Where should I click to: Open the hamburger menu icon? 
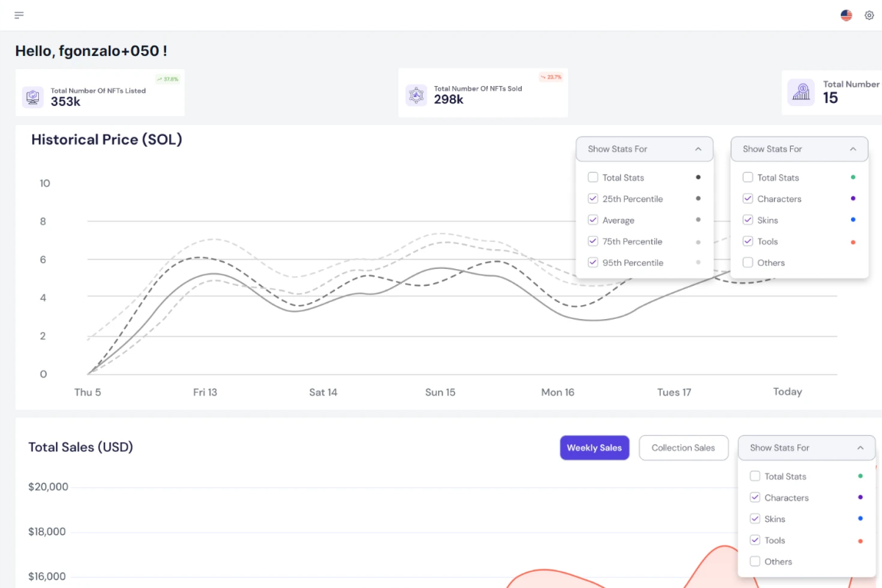click(19, 15)
